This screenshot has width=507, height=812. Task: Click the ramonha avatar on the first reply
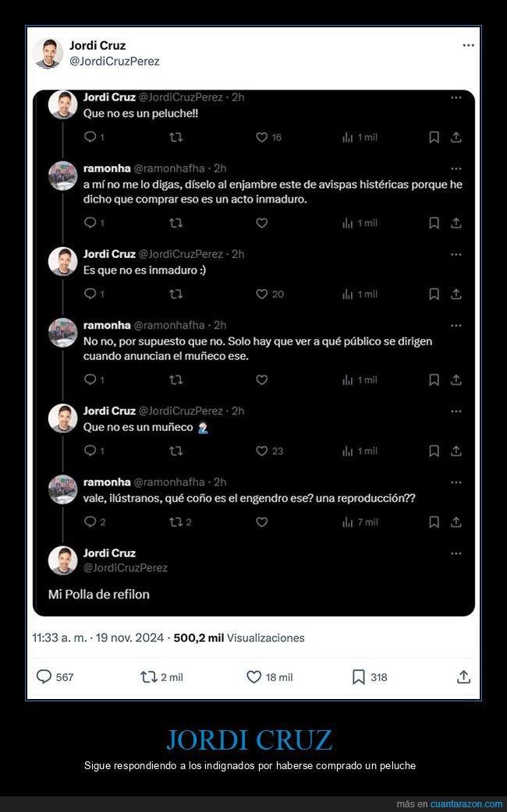[62, 175]
